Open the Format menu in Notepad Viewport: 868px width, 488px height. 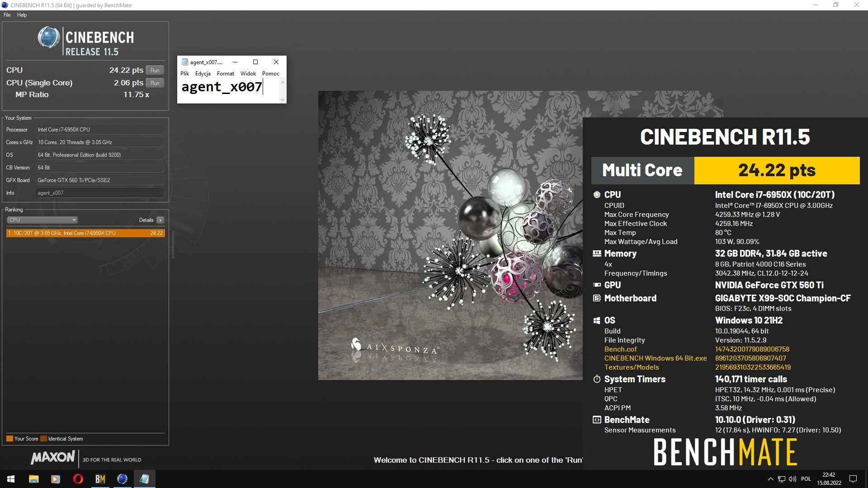(x=226, y=74)
